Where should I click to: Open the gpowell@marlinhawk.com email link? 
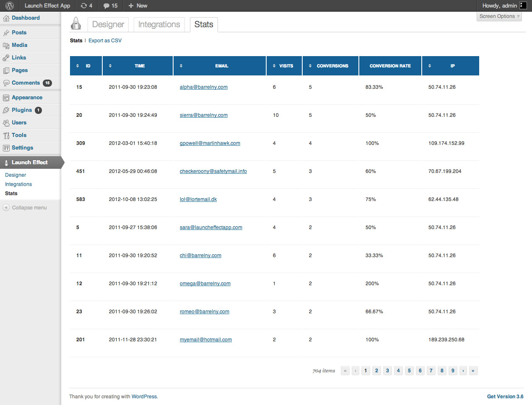[x=210, y=143]
